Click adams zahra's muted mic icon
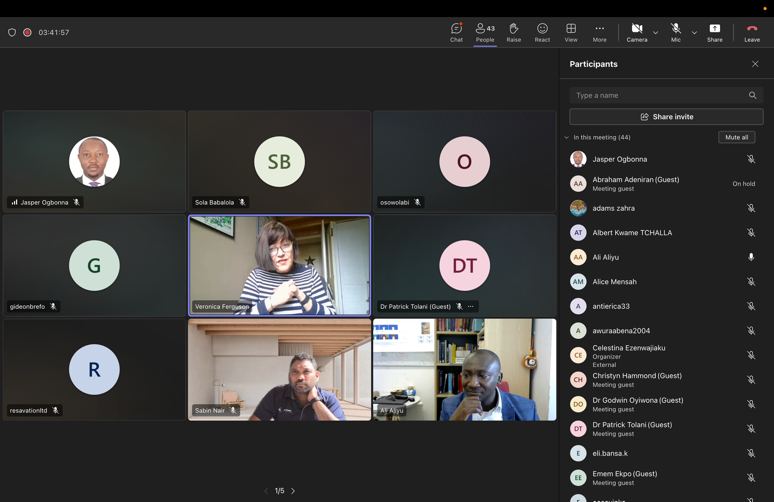This screenshot has height=502, width=774. (751, 208)
